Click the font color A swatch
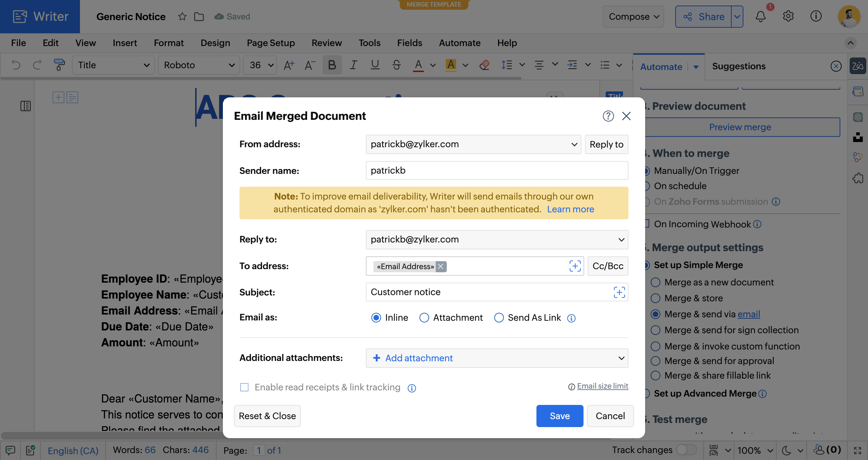 pos(418,65)
